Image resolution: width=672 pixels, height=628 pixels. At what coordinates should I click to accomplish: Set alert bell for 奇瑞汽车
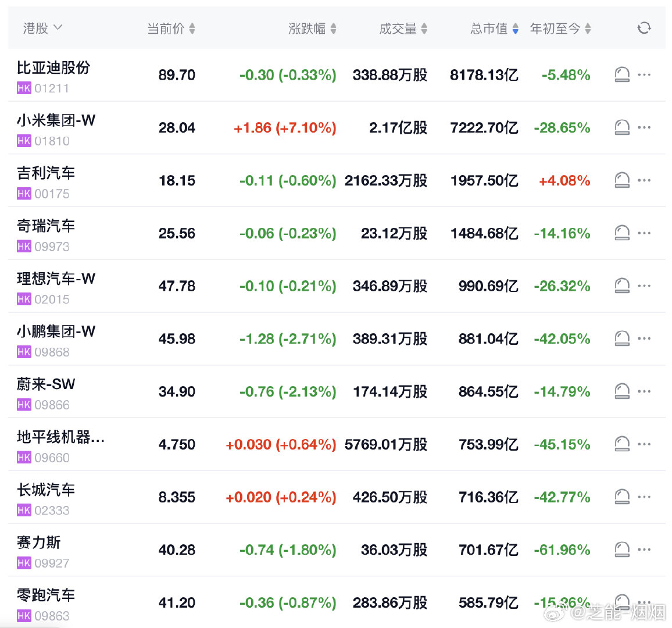[622, 233]
